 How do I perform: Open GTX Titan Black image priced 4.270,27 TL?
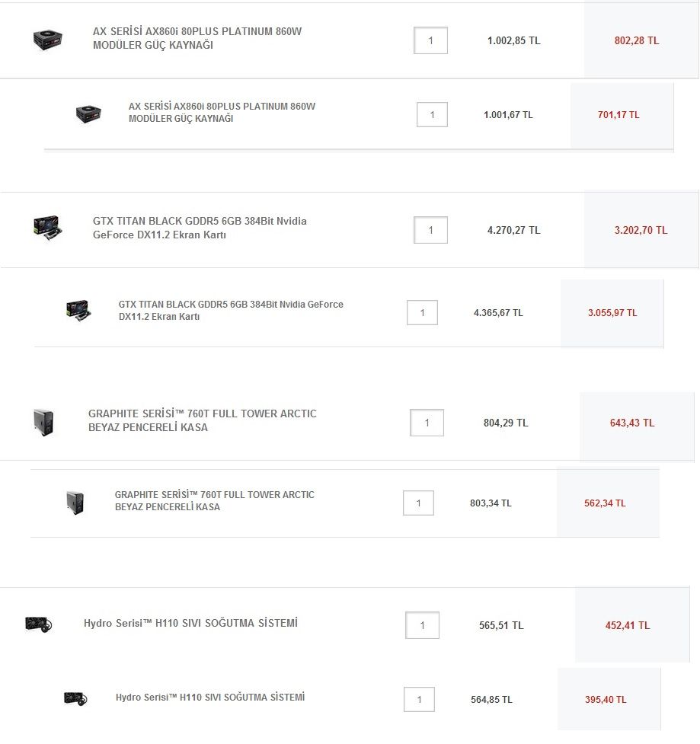pyautogui.click(x=47, y=228)
